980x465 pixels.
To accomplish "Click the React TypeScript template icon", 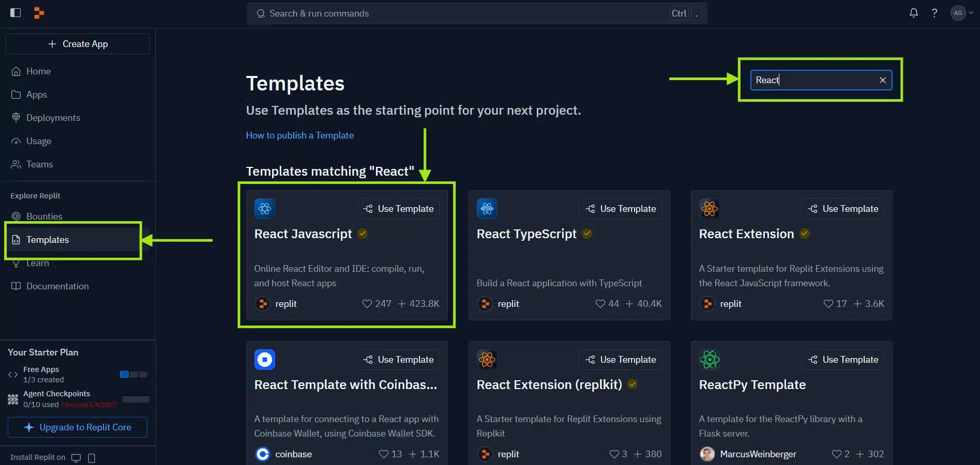I will 487,209.
